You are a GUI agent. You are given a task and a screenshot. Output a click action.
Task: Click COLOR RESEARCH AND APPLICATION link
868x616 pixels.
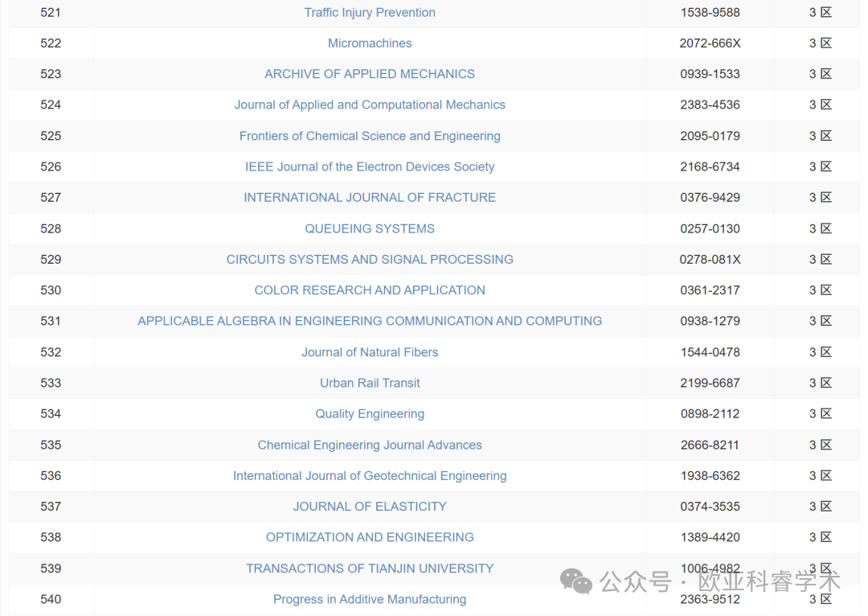point(370,290)
